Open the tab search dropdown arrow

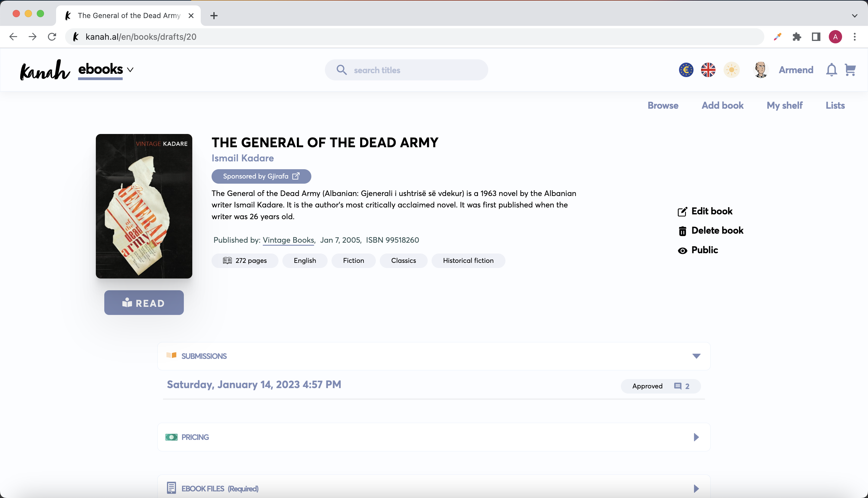[854, 15]
